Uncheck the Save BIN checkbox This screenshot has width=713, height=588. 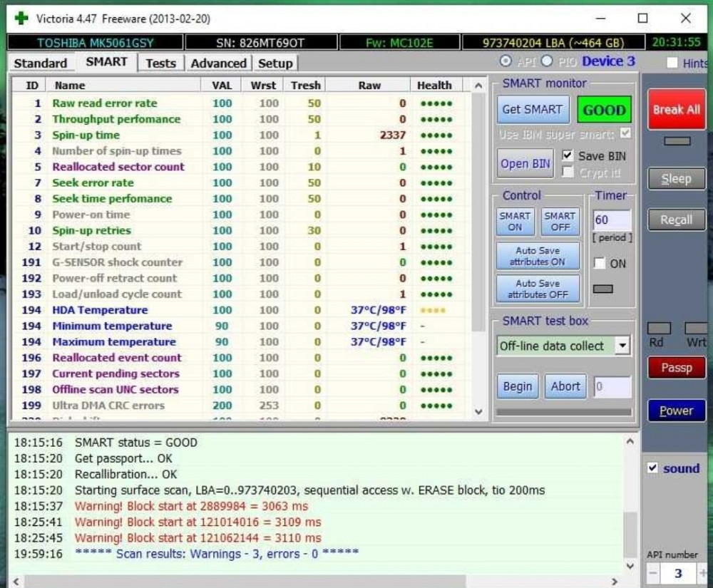pyautogui.click(x=568, y=155)
